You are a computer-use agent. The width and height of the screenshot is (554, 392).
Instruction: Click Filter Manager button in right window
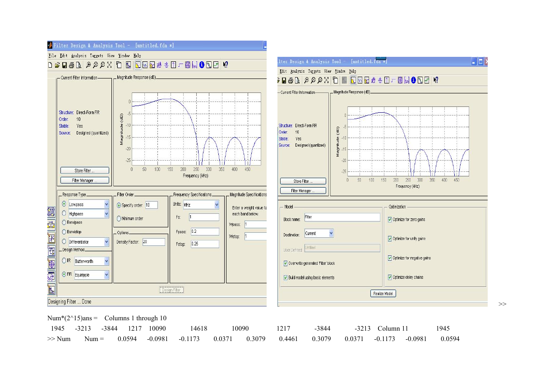[x=303, y=191]
